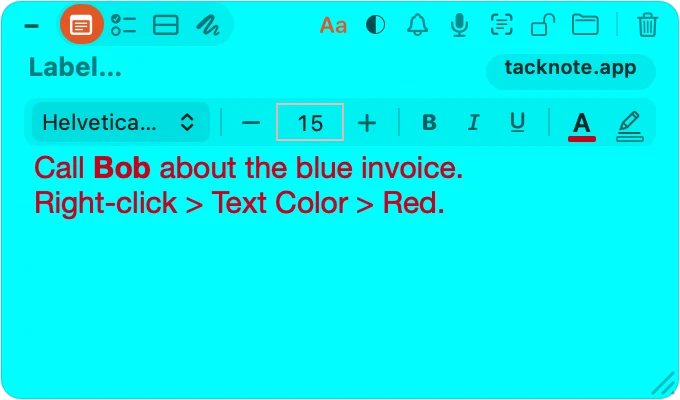Set a reminder with bell icon
680x400 pixels.
(418, 25)
